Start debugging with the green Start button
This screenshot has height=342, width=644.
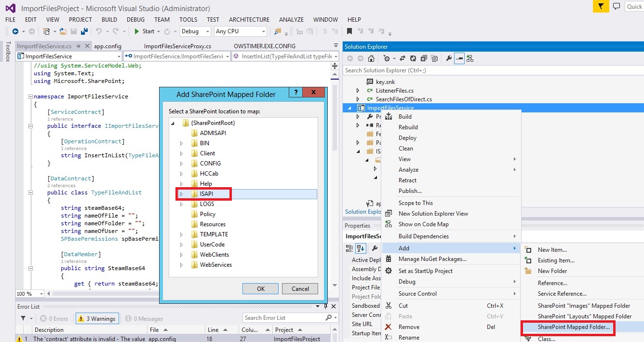(x=144, y=31)
